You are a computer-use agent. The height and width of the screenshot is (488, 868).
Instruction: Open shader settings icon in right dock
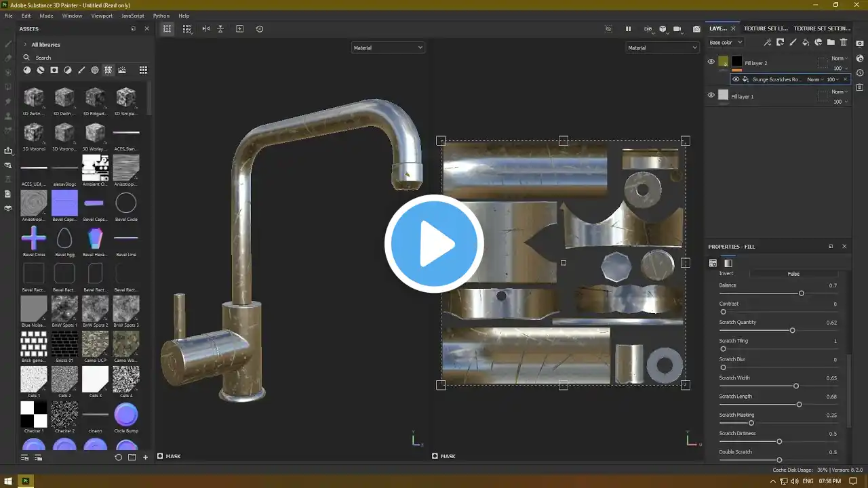[x=860, y=58]
